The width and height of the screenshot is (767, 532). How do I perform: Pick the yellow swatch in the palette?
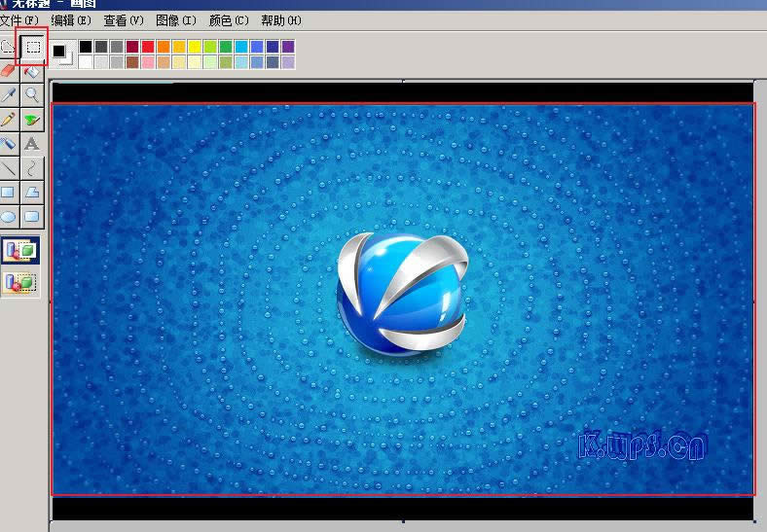pos(195,47)
